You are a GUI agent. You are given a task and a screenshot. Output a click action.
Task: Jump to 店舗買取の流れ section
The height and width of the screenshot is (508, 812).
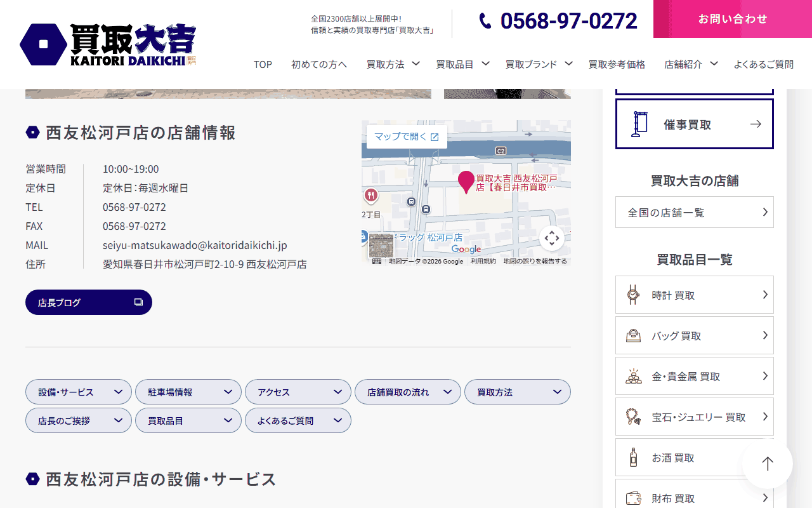(408, 392)
